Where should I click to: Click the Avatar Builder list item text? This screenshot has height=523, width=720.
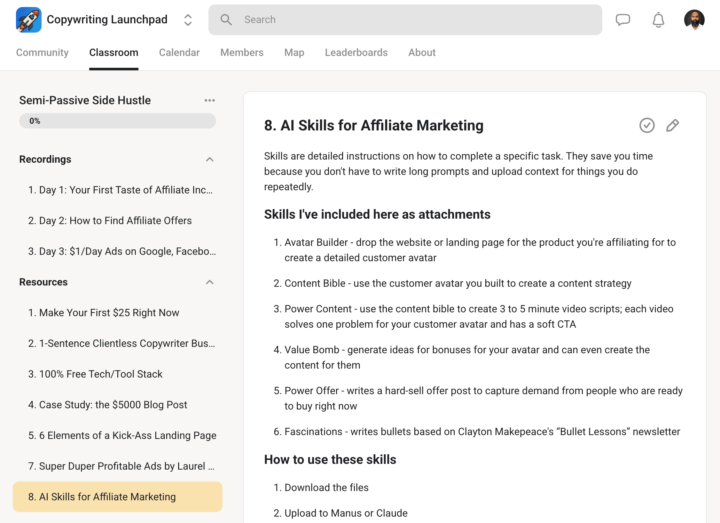click(480, 250)
